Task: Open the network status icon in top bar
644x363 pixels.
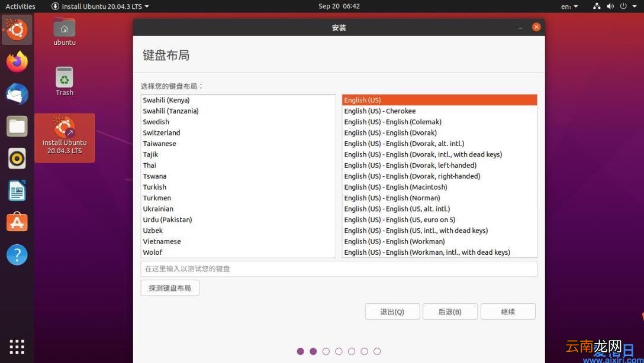Action: click(597, 6)
